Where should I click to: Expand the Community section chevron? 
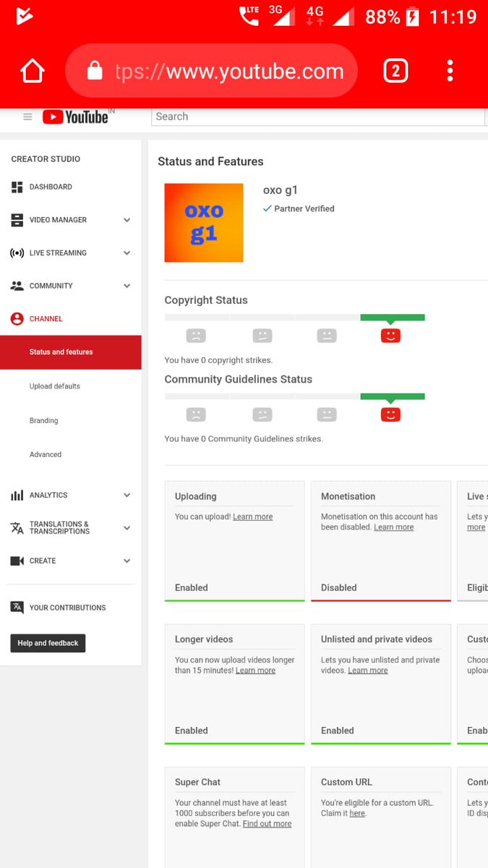point(127,286)
